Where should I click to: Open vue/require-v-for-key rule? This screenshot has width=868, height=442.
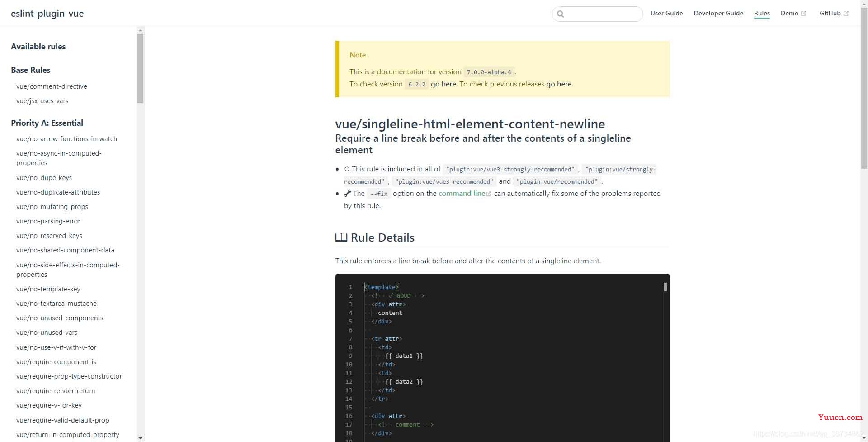pyautogui.click(x=49, y=405)
